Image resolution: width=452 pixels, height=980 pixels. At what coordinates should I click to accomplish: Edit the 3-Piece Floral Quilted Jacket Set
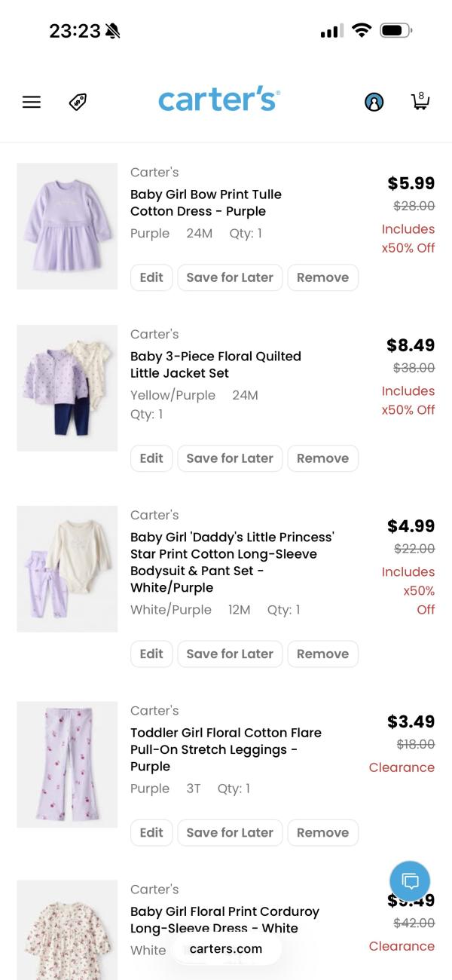151,458
